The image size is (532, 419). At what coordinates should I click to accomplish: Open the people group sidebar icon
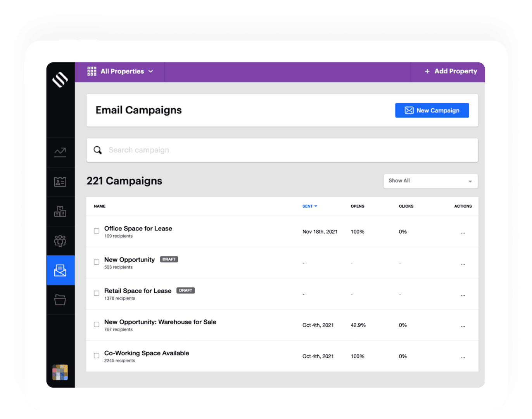[x=60, y=241]
